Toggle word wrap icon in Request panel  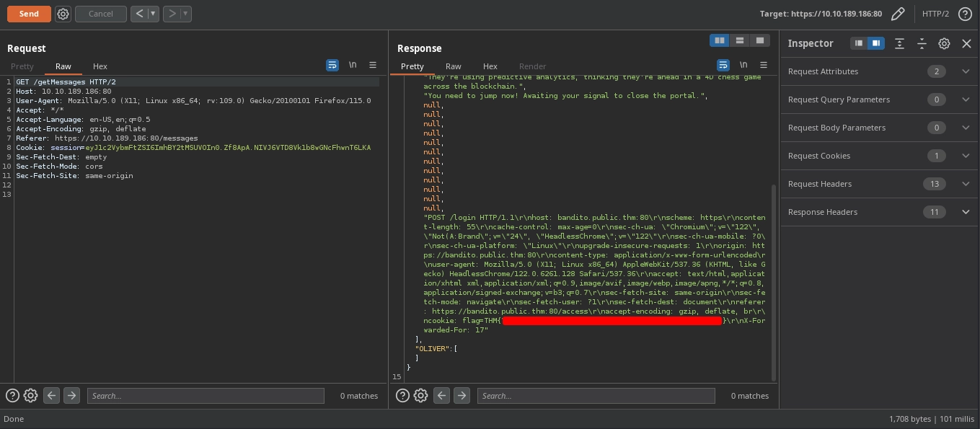332,65
